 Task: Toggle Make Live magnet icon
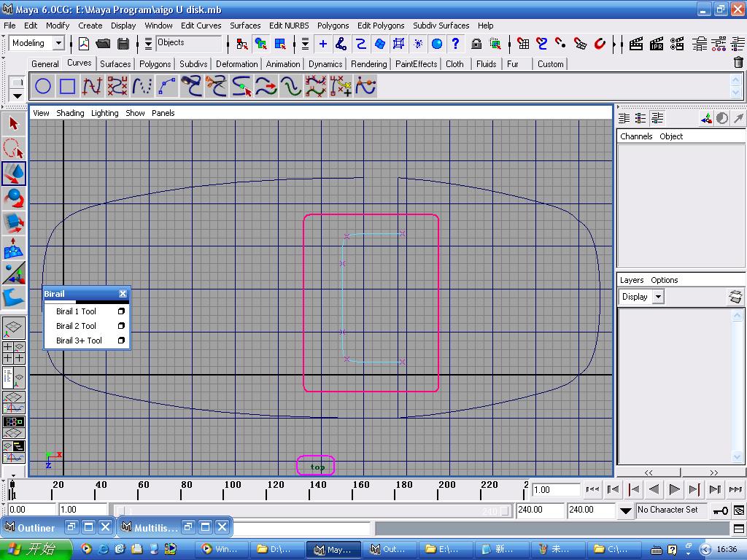pyautogui.click(x=600, y=44)
